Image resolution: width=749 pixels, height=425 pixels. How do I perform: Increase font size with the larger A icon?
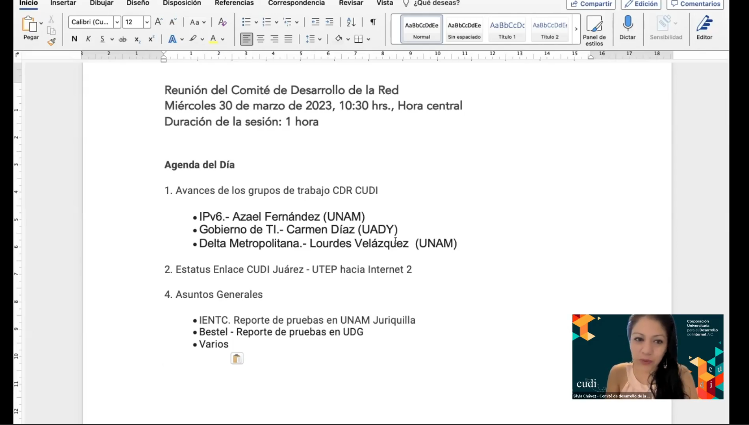click(159, 22)
